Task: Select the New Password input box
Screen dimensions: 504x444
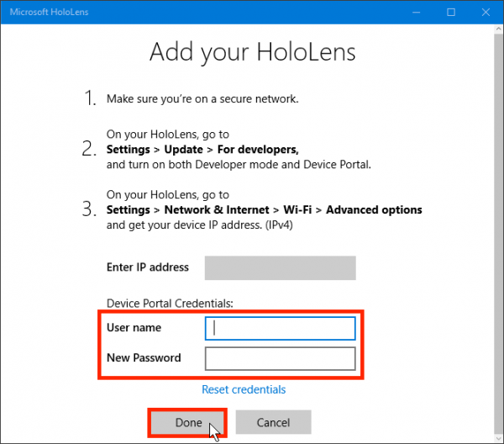Action: [x=281, y=359]
